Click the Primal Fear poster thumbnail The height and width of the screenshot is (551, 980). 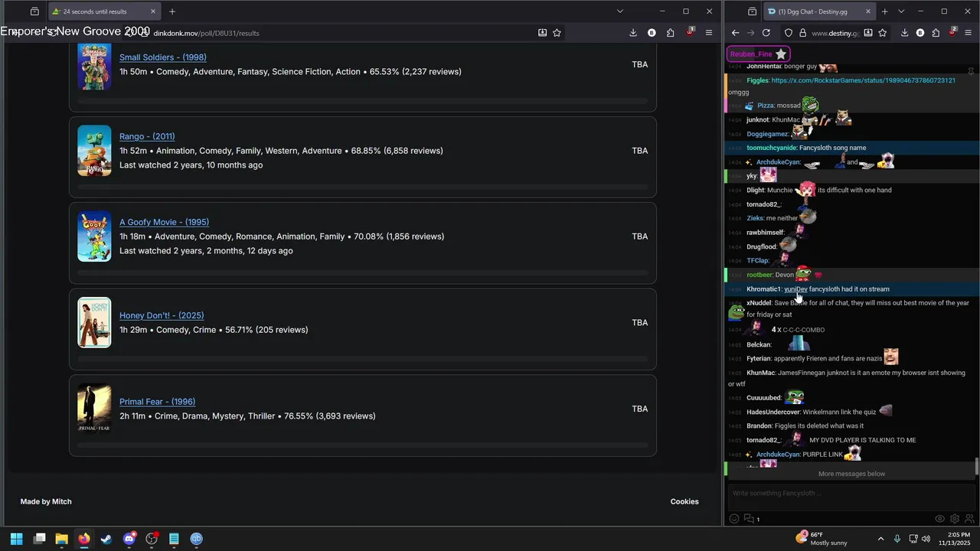point(94,408)
